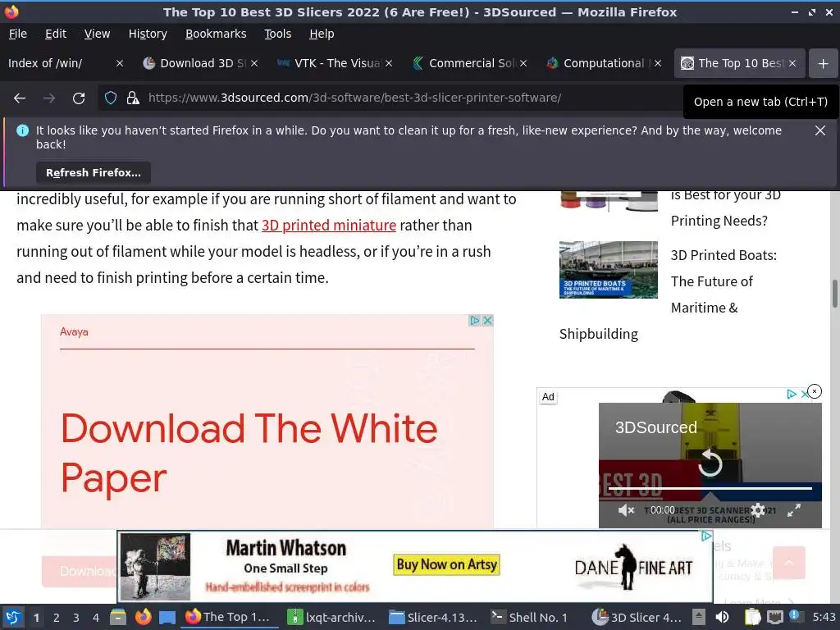840x630 pixels.
Task: Click 'Download The White Paper' ad headline
Action: [x=249, y=453]
